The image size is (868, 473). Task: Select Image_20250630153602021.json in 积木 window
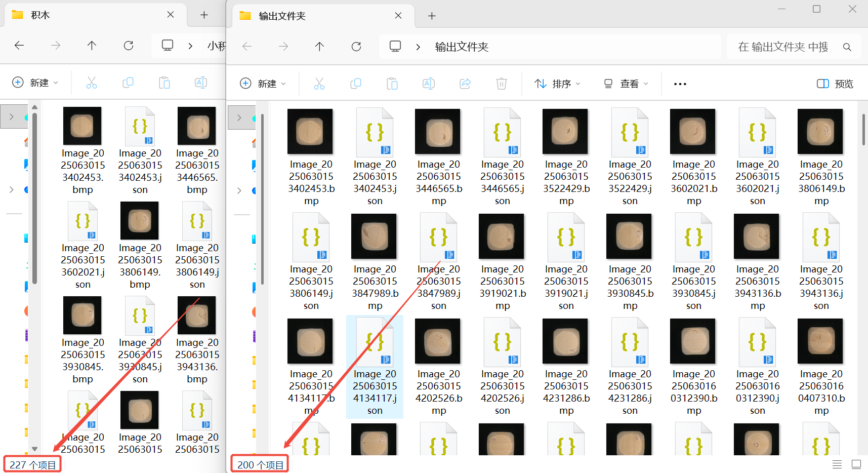click(x=82, y=246)
